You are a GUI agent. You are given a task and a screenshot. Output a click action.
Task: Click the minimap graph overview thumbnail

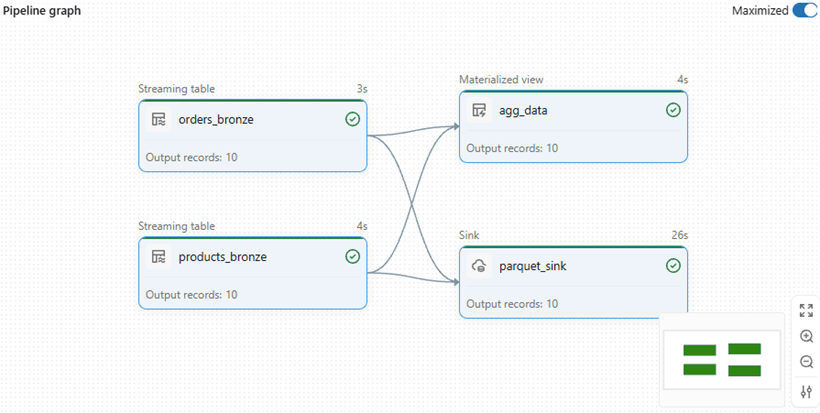(722, 360)
